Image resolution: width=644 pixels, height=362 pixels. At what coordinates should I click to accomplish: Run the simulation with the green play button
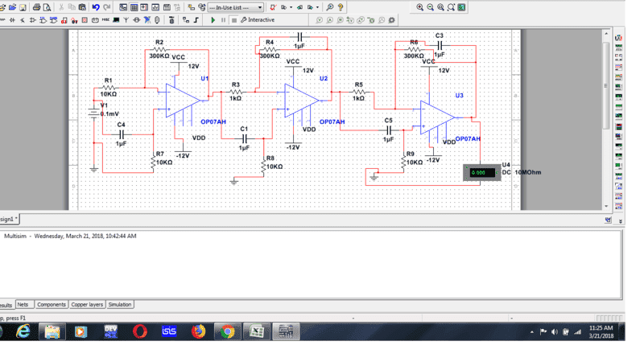click(213, 19)
